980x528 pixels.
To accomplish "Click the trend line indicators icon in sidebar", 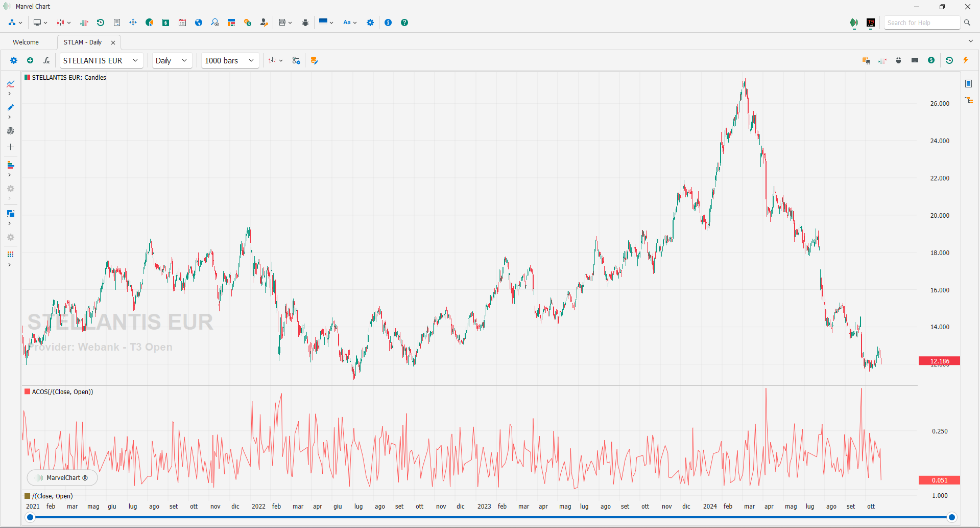I will [x=10, y=84].
